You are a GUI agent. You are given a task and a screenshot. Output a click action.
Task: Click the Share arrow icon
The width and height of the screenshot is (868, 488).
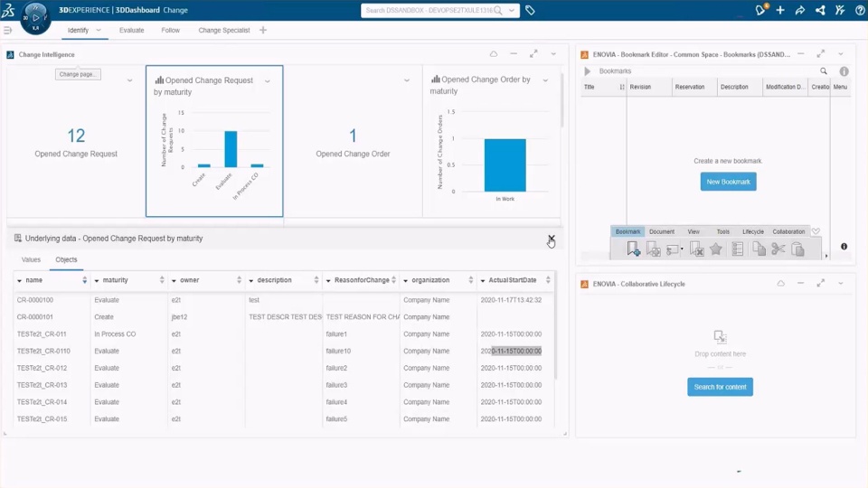(800, 10)
